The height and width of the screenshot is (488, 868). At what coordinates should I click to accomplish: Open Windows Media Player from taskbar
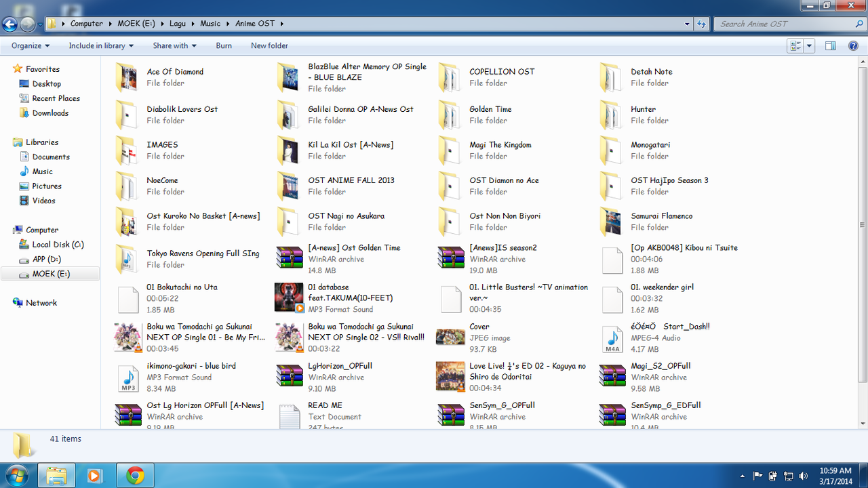(94, 476)
